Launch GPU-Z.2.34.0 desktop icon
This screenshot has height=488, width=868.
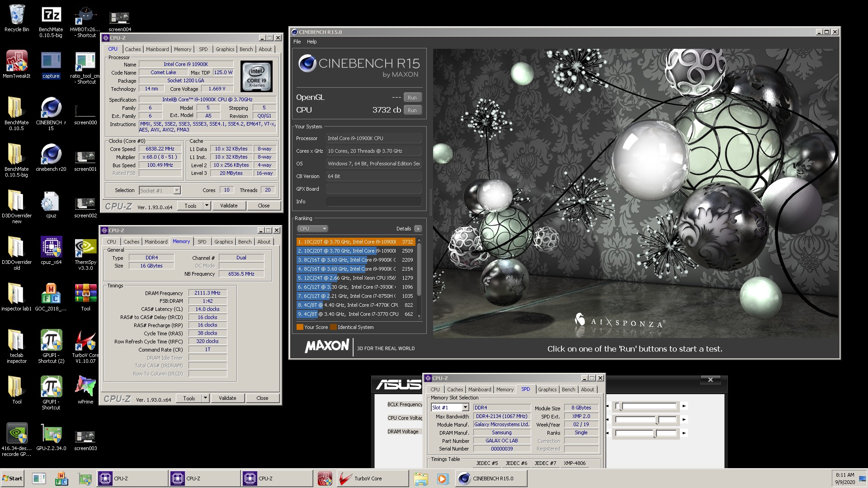point(51,436)
